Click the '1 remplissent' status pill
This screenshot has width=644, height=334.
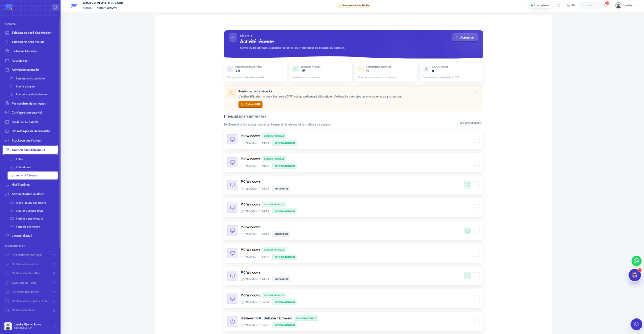coord(541,6)
